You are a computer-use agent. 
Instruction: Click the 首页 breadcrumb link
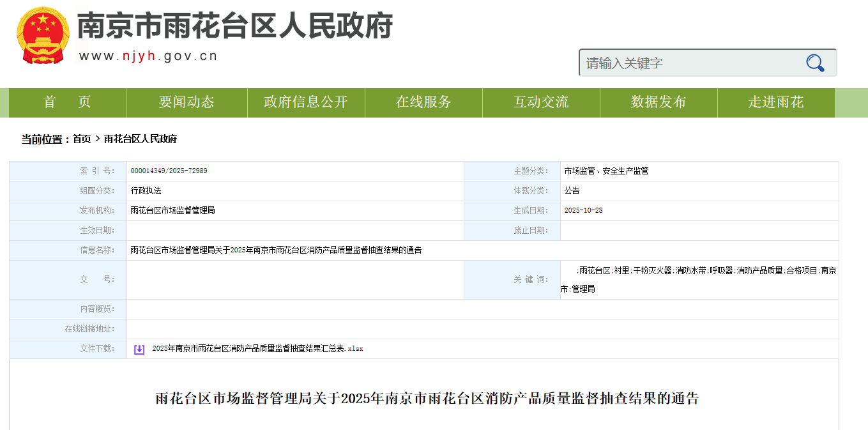coord(82,139)
